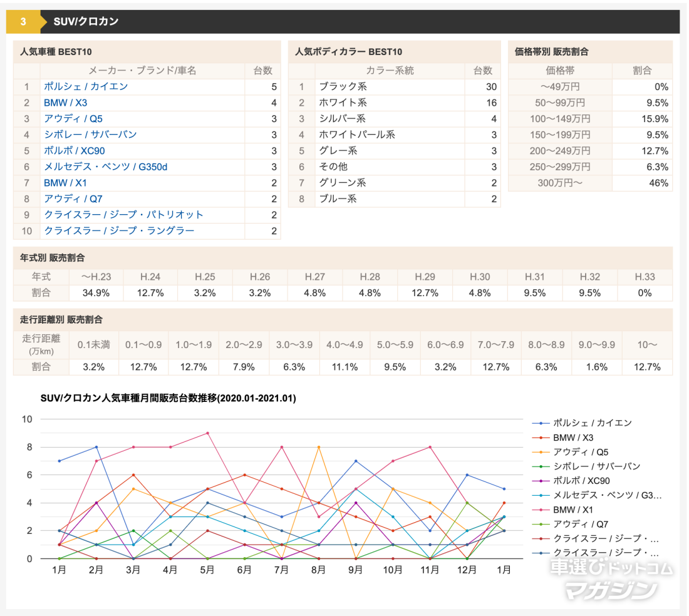Click the カイエン data point at first 1月

tap(60, 461)
